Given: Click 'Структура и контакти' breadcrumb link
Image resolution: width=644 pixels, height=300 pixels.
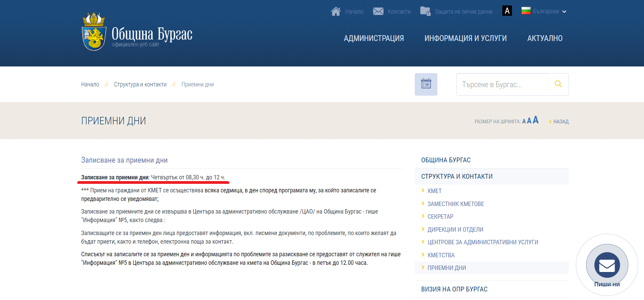Looking at the screenshot, I should (140, 84).
